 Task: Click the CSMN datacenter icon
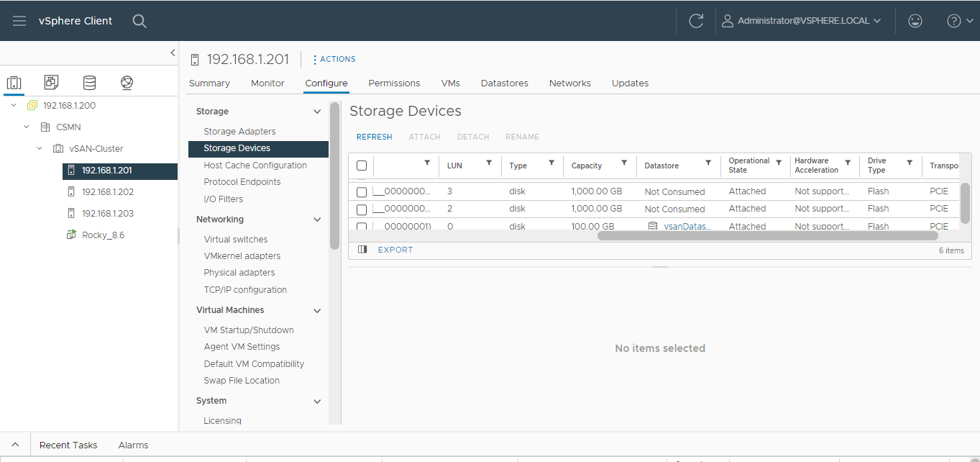click(x=45, y=127)
